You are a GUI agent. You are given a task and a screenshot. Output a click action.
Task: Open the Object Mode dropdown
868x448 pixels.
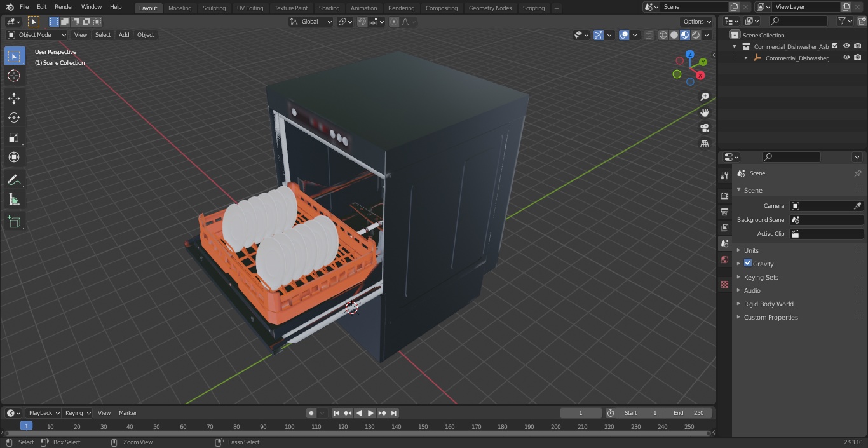37,35
